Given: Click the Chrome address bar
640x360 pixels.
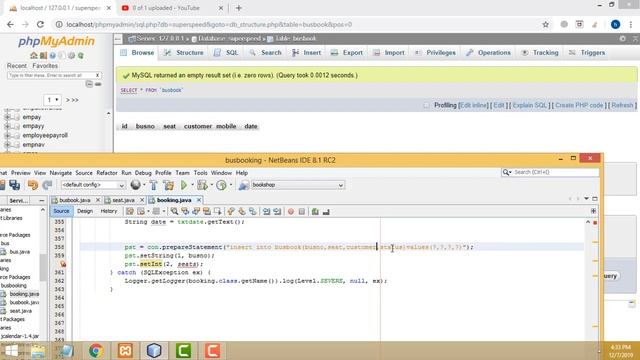Looking at the screenshot, I should 298,24.
